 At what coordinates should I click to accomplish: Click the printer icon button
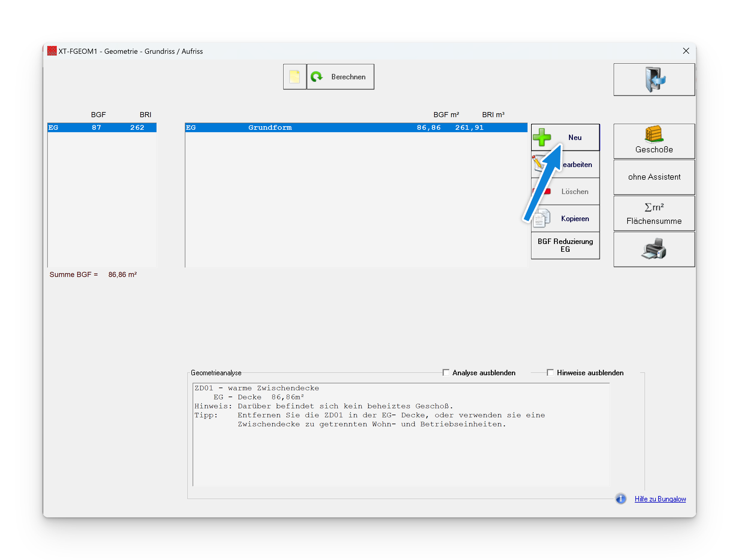(x=654, y=249)
